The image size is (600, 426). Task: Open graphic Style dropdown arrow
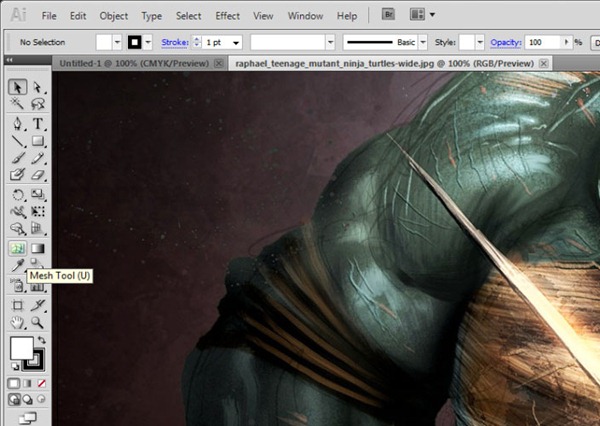point(480,42)
